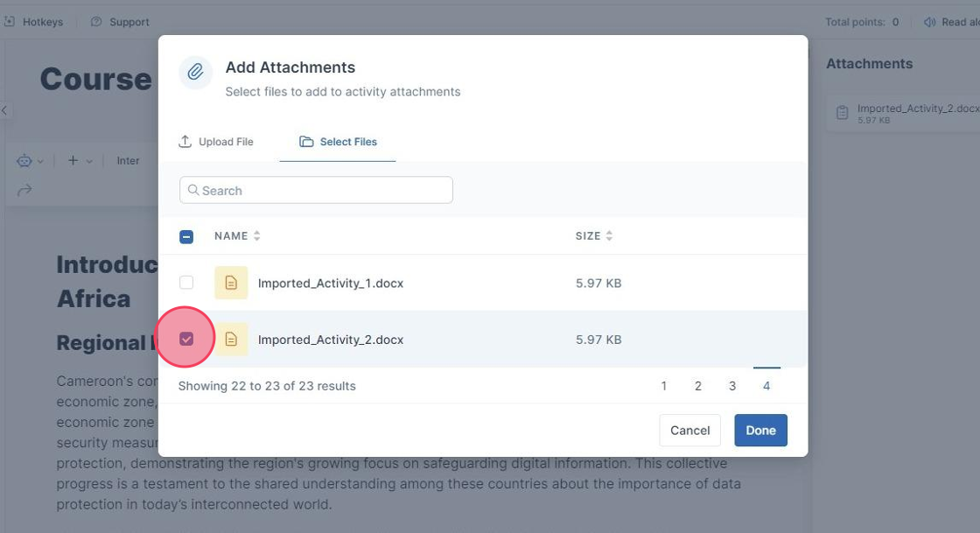Click the Support help icon
The height and width of the screenshot is (533, 980).
click(96, 22)
